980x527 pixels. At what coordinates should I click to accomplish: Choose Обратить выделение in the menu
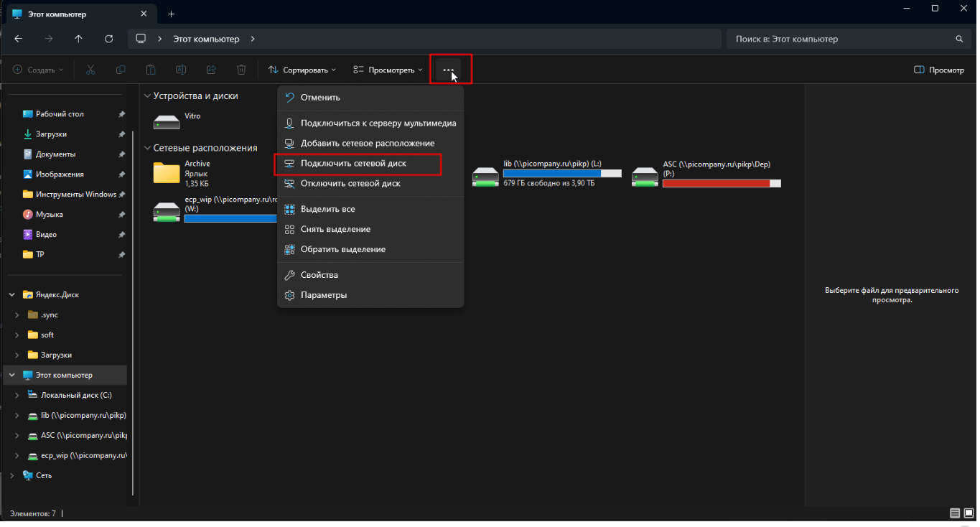click(370, 250)
